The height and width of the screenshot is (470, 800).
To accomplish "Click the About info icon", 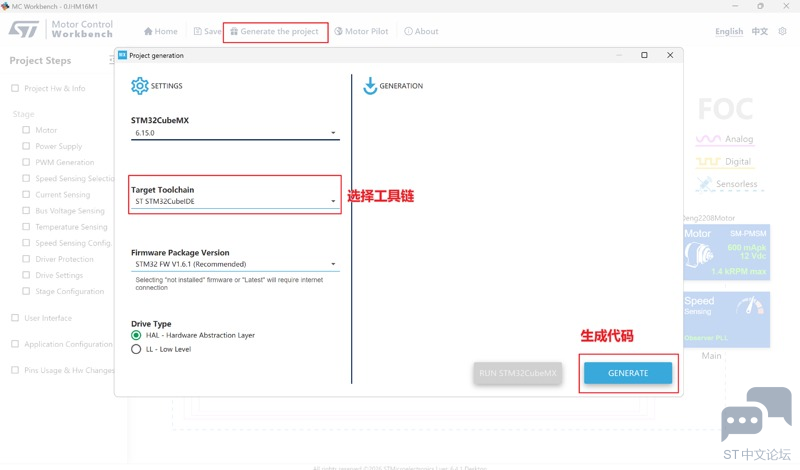I will coord(408,31).
